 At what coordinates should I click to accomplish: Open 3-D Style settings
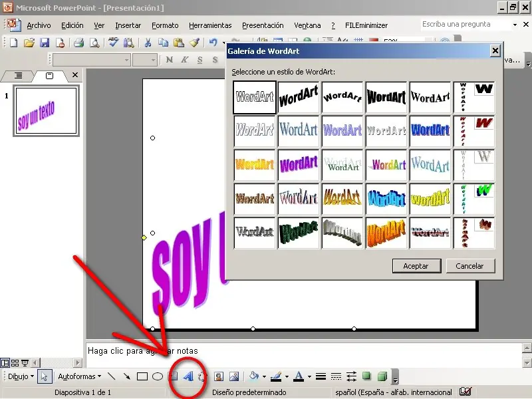coord(382,376)
